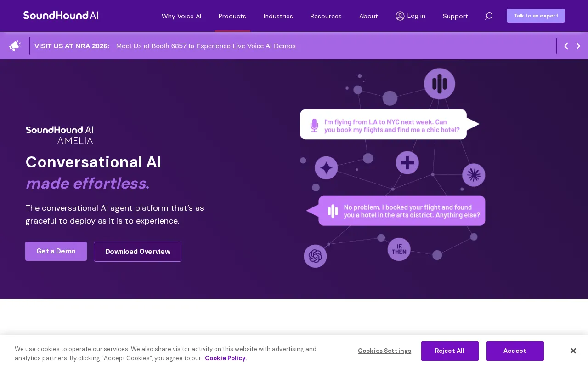Click the Download Overview button
The image size is (588, 368).
[138, 252]
